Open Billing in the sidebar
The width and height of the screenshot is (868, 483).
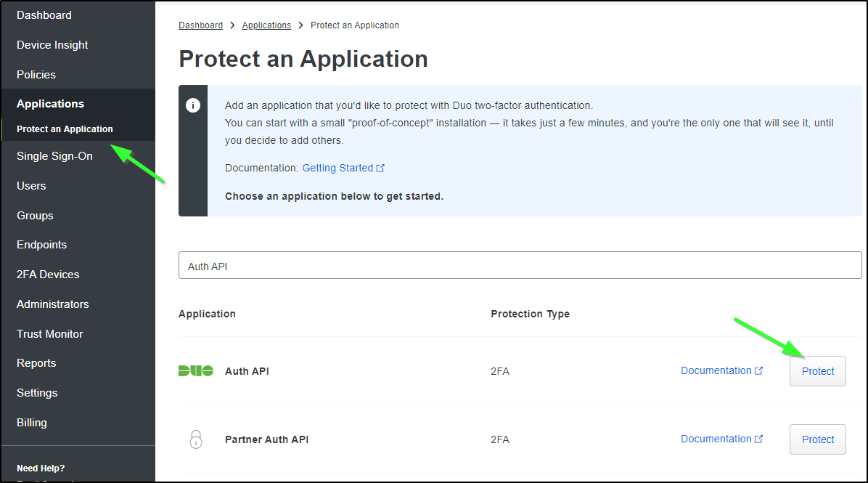click(x=31, y=423)
